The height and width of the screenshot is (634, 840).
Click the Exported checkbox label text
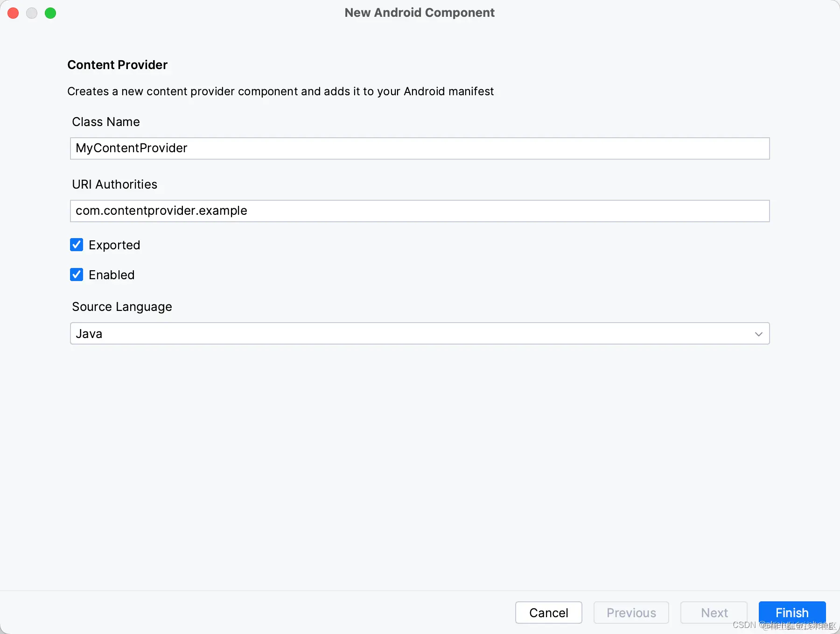click(x=114, y=245)
